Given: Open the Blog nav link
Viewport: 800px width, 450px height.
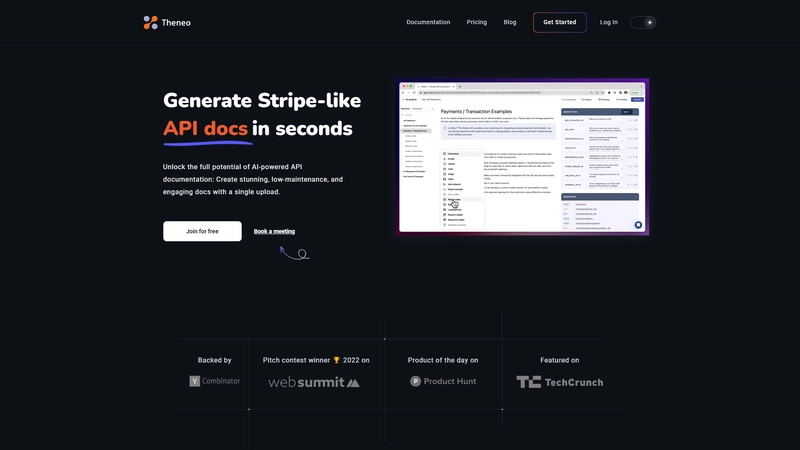Looking at the screenshot, I should coord(510,22).
